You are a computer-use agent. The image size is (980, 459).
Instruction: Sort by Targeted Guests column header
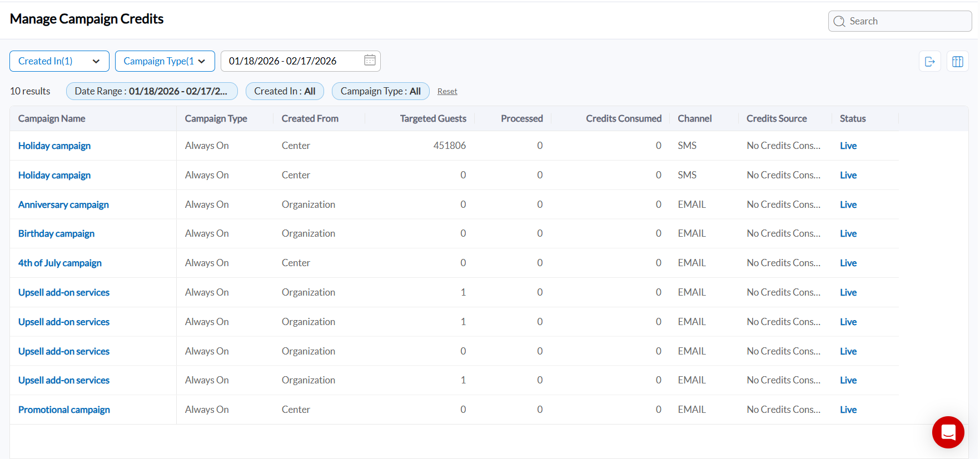coord(432,118)
